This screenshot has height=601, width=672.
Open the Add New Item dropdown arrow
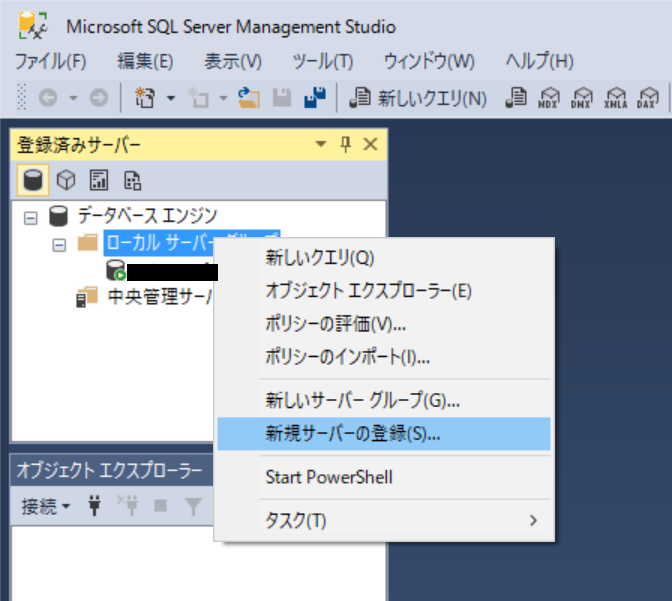tap(223, 98)
